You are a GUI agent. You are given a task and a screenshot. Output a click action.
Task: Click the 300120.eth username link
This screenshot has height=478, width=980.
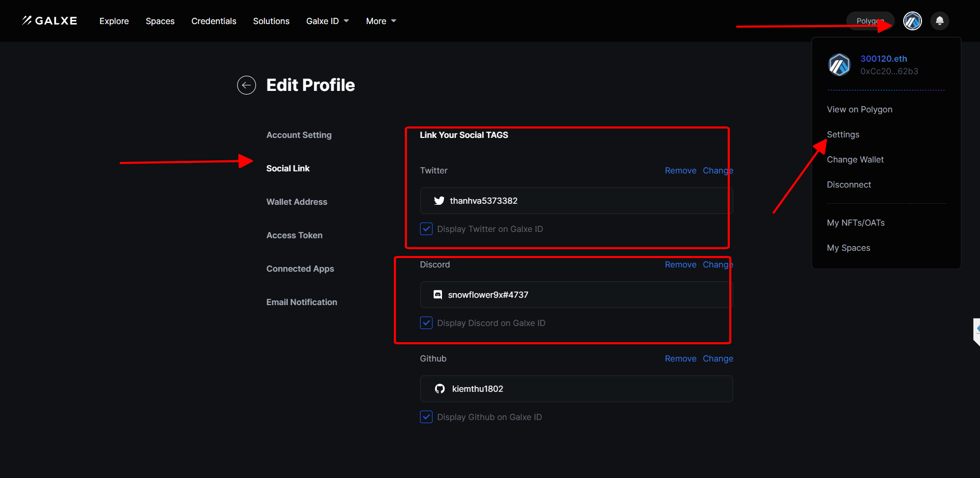point(884,59)
